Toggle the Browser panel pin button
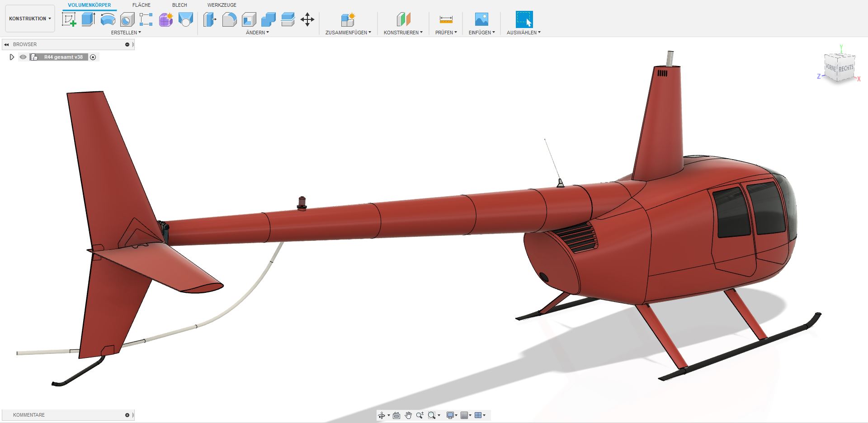Viewport: 868px width, 423px height. pyautogui.click(x=127, y=44)
